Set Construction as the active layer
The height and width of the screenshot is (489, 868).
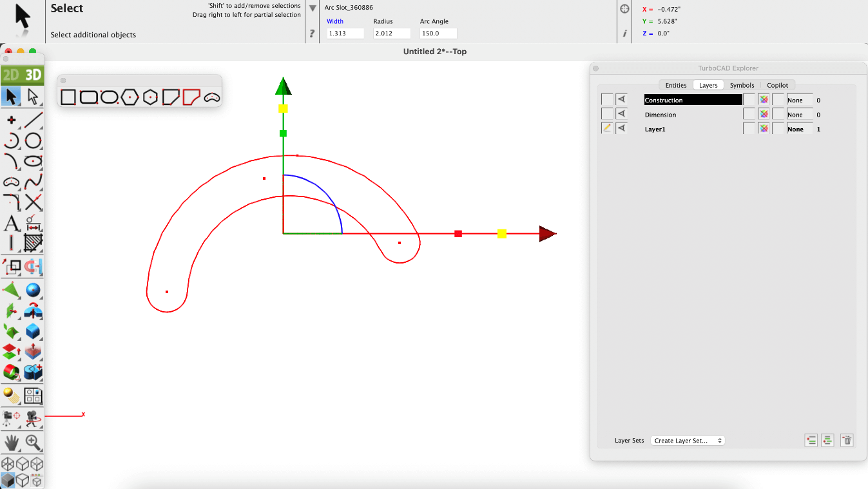[607, 100]
